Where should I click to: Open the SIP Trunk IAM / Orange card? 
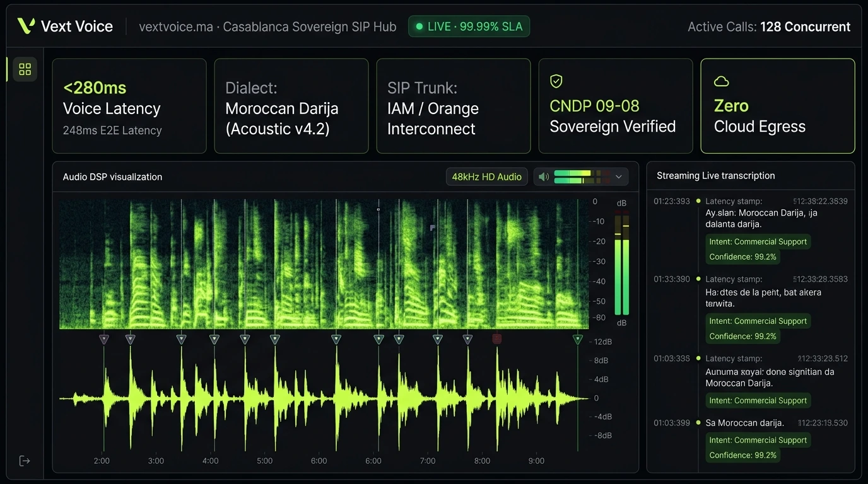454,106
